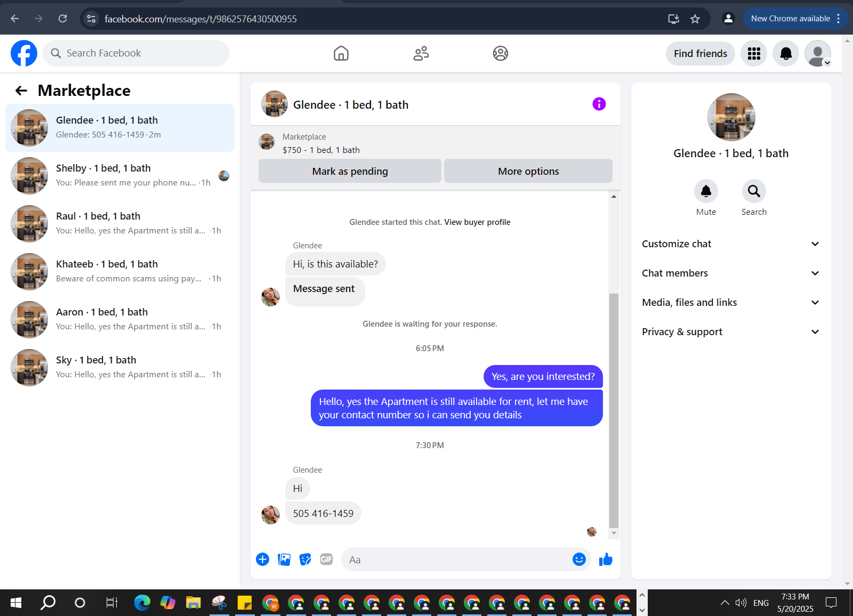
Task: Open the Facebook menu grid icon
Action: 754,53
